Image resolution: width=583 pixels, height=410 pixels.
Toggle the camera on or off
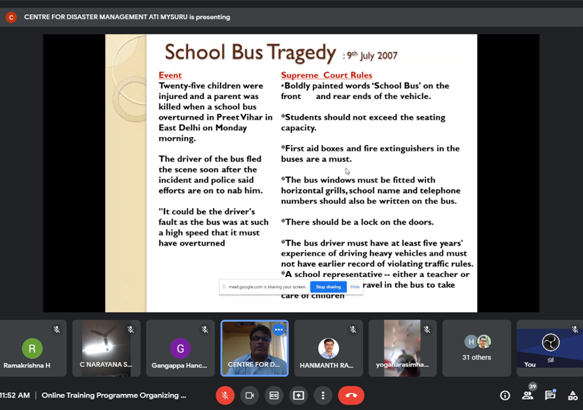pos(249,395)
